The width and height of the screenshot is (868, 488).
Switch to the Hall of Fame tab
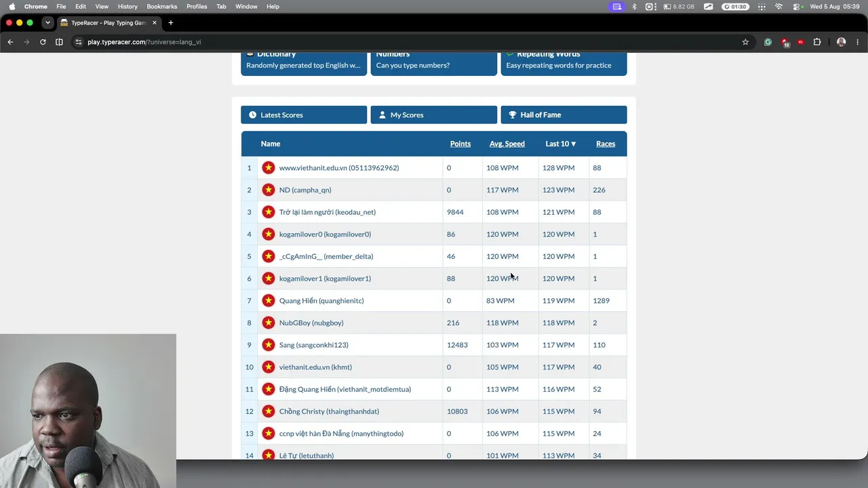pyautogui.click(x=564, y=115)
